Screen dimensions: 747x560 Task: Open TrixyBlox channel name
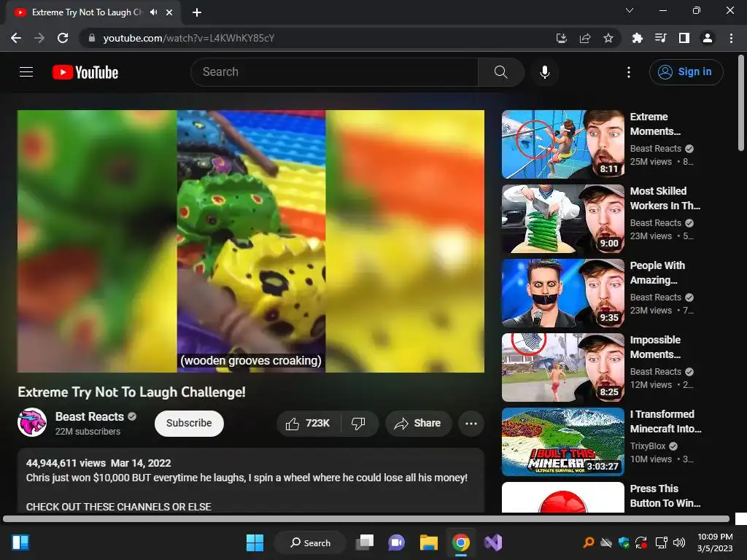click(x=648, y=446)
